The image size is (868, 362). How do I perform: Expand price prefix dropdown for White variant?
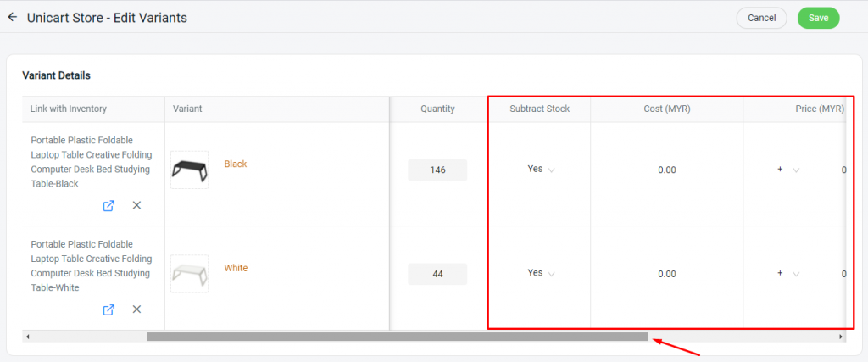click(x=789, y=274)
